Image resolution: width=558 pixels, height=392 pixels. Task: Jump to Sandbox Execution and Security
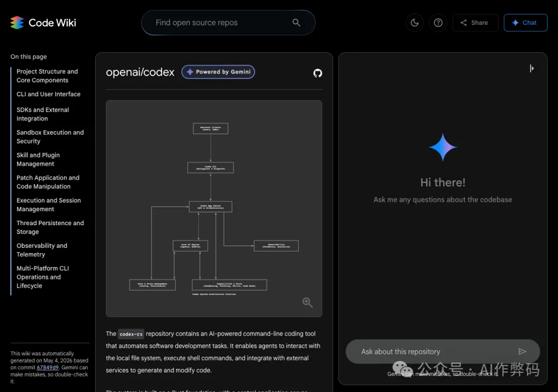[x=50, y=136]
